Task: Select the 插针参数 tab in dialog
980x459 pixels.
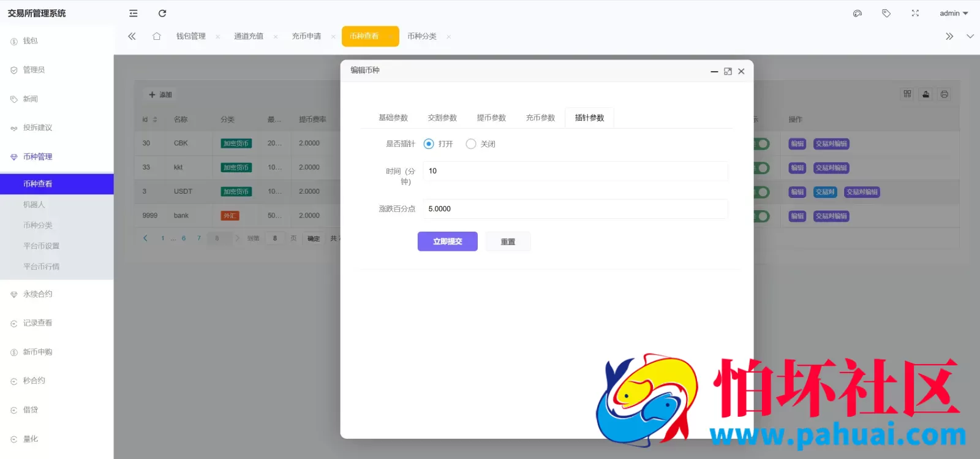Action: tap(589, 118)
